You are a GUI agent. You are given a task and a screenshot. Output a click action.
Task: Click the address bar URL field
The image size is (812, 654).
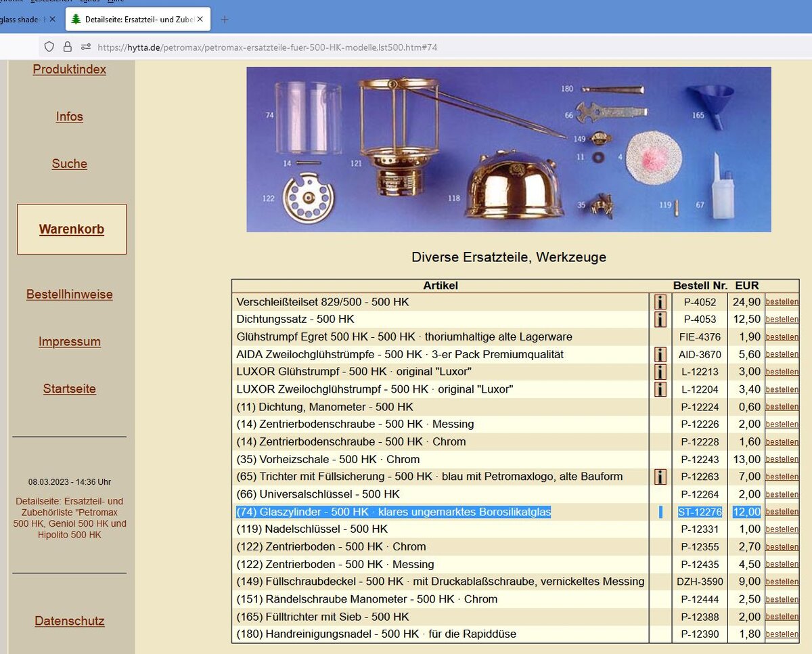[x=267, y=47]
